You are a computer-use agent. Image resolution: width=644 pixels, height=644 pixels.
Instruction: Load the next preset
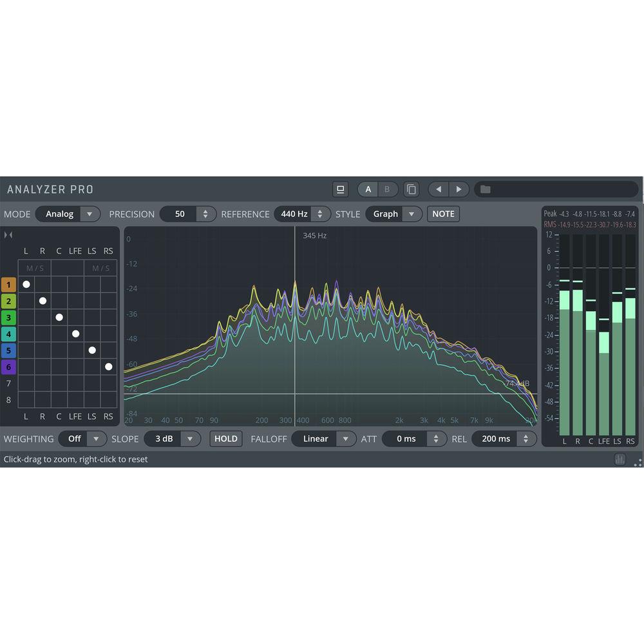click(459, 189)
